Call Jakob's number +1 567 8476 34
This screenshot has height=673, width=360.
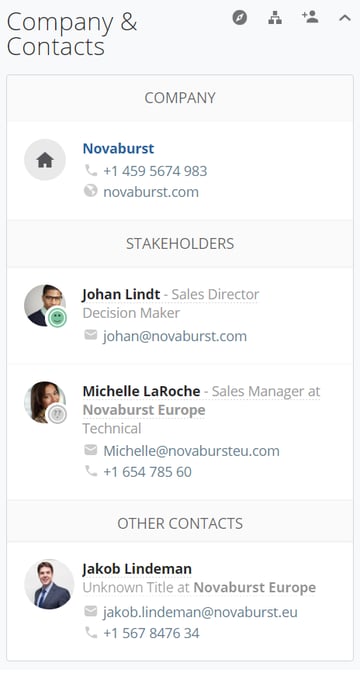[x=151, y=633]
